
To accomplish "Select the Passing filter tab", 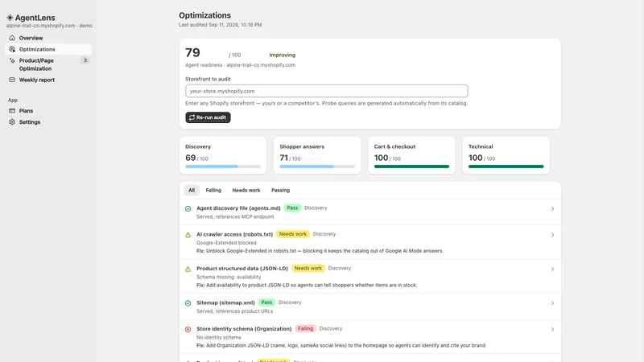I will [280, 190].
